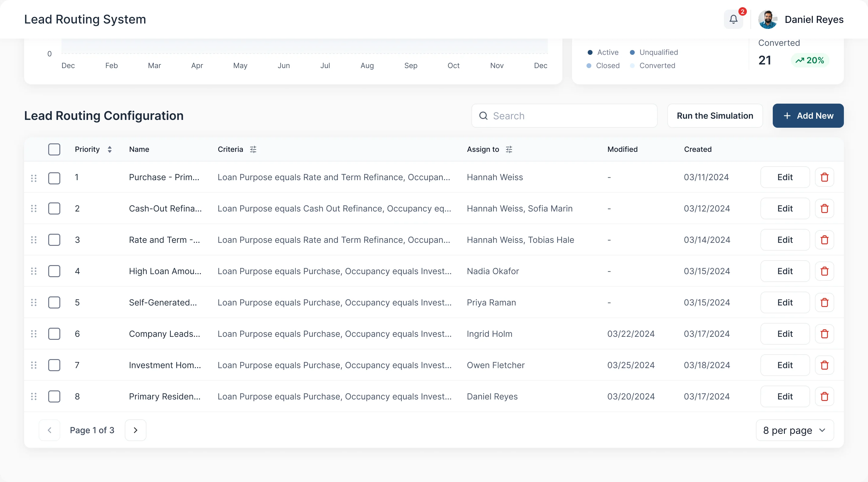This screenshot has height=482, width=868.
Task: Check the Cash-Out Refina... row checkbox
Action: point(54,208)
